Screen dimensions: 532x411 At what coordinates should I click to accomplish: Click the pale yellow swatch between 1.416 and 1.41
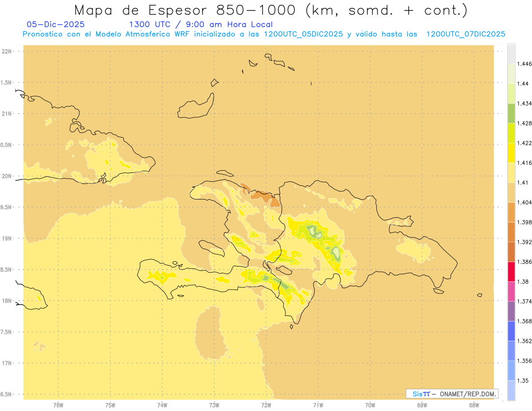point(511,172)
